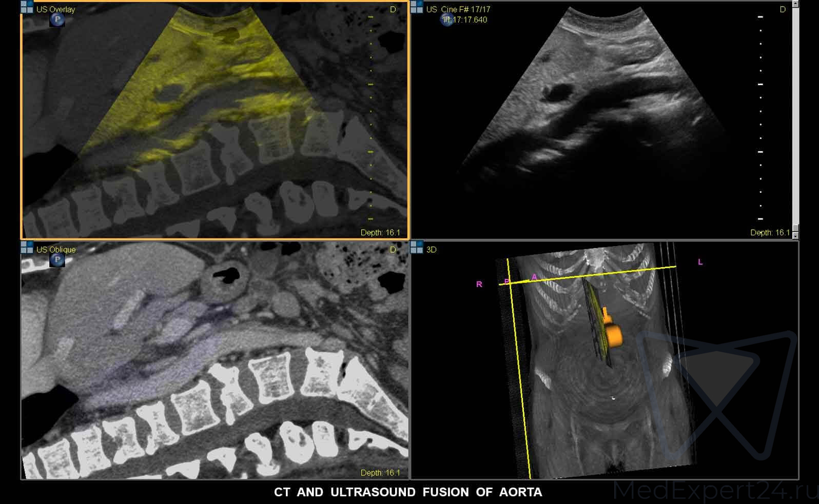Click the layout grid icon in 3D pane
The width and height of the screenshot is (819, 504).
coord(417,248)
